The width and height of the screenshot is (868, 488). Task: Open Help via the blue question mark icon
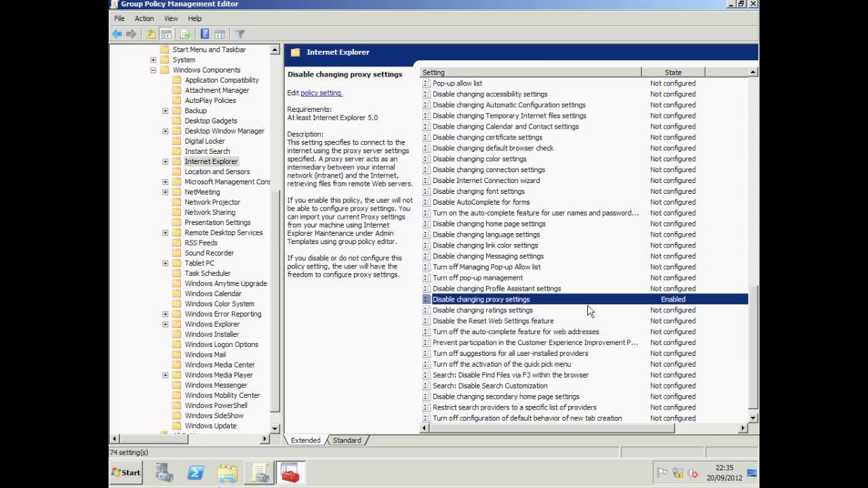pyautogui.click(x=205, y=34)
